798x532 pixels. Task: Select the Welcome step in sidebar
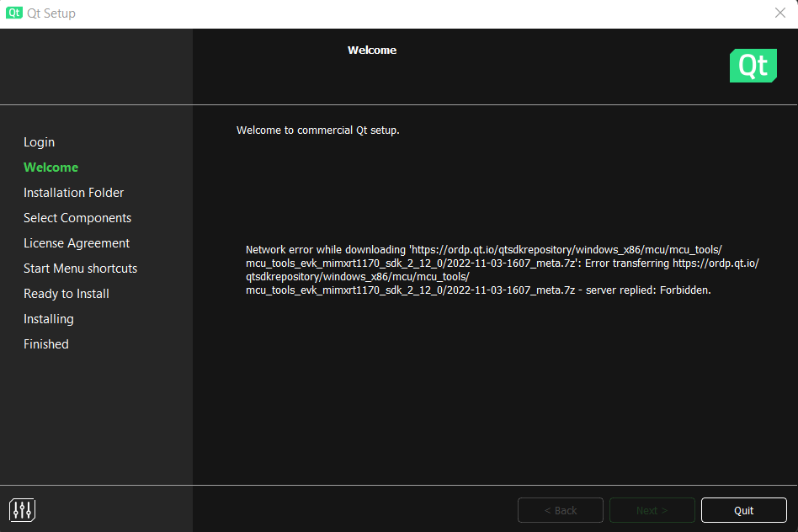click(51, 167)
